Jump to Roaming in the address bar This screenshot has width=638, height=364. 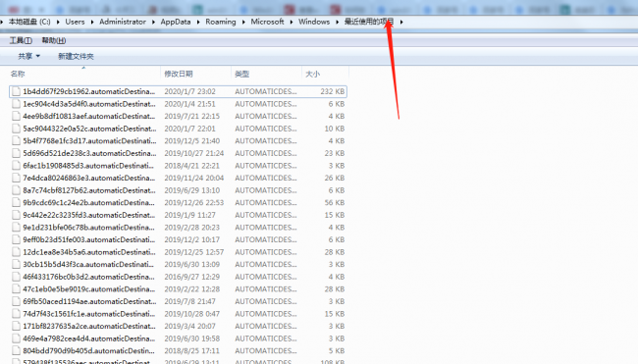coord(221,22)
